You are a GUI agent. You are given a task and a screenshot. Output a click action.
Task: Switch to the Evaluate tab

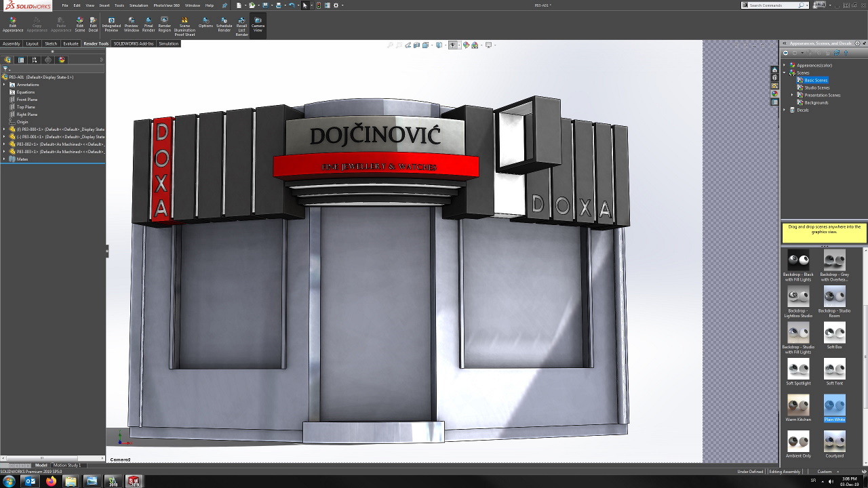[x=71, y=43]
